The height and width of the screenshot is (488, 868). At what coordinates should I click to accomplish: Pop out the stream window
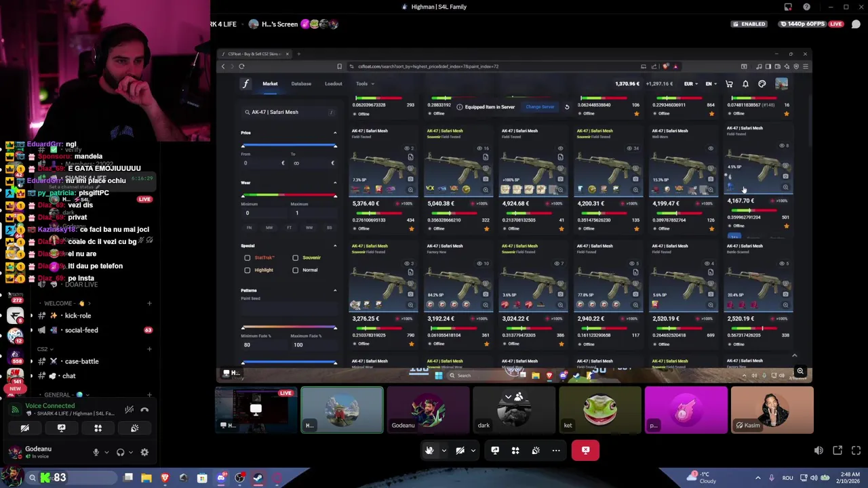pos(837,450)
